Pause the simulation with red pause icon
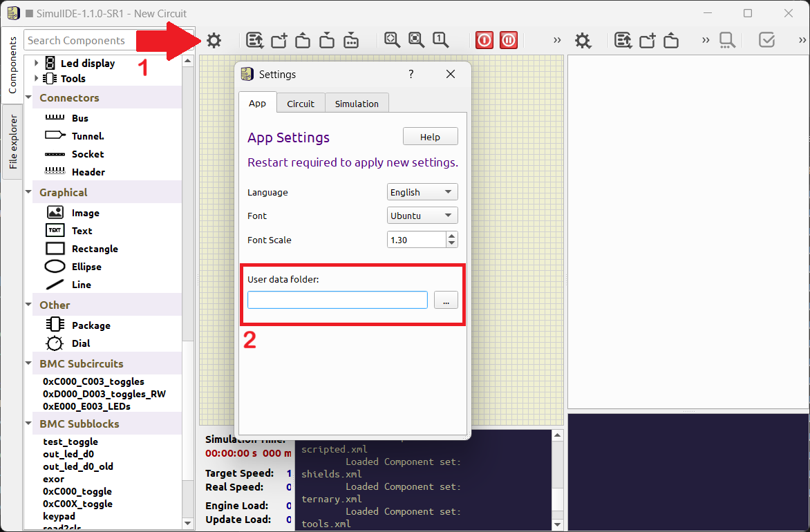810x532 pixels. coord(509,40)
